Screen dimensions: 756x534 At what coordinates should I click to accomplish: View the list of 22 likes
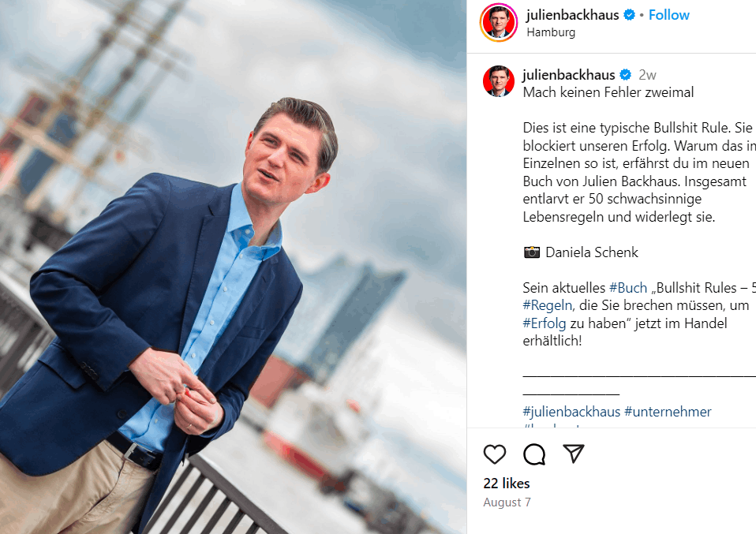tap(507, 483)
